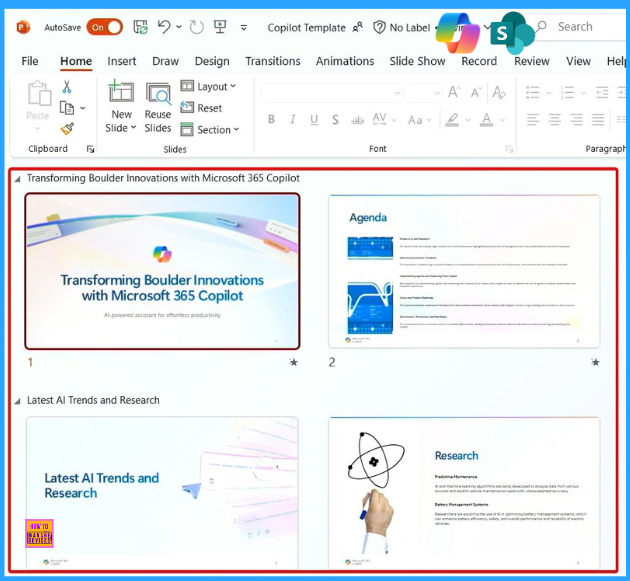Click Decrease List Level icon
The width and height of the screenshot is (630, 581).
point(602,93)
